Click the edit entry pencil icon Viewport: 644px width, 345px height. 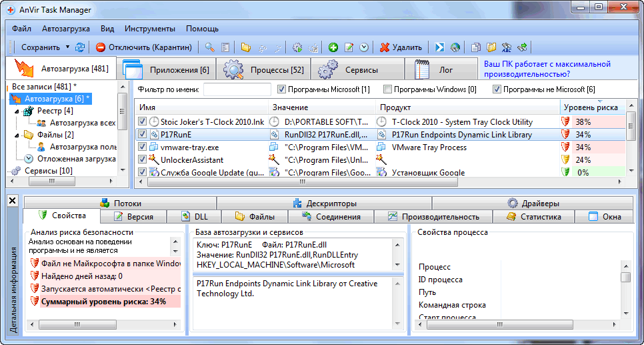tap(349, 47)
